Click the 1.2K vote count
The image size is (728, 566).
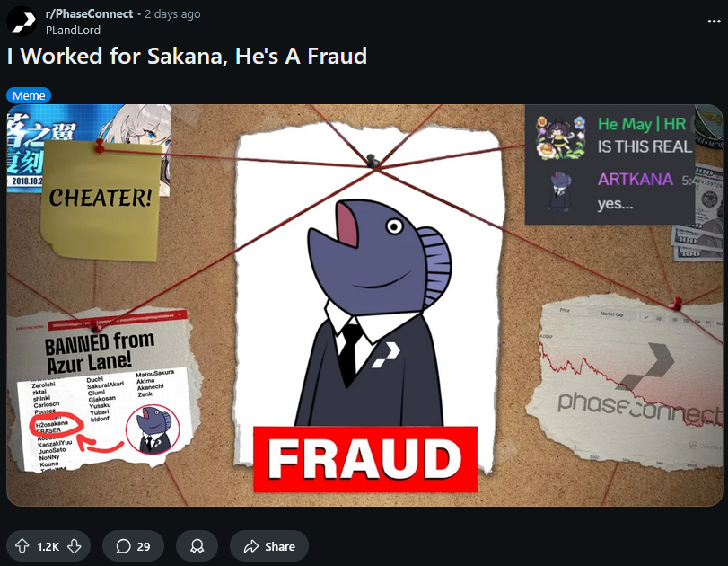pyautogui.click(x=48, y=546)
